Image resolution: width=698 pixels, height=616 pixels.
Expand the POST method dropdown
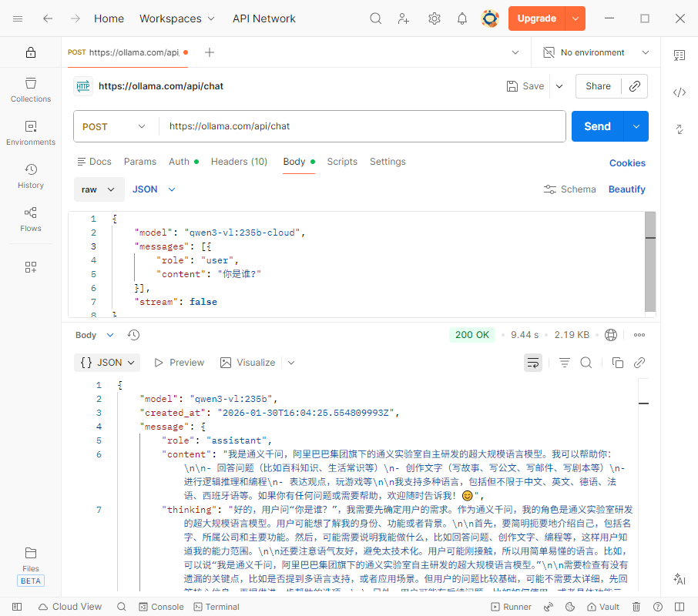point(114,126)
